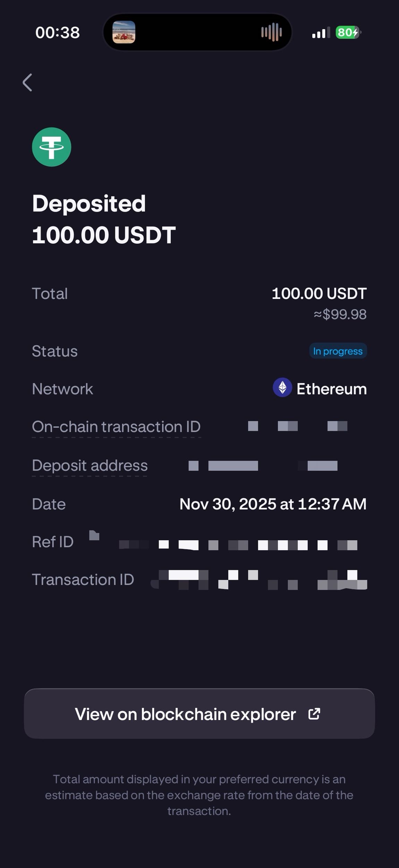Tap the green Tether USDT logo
Image resolution: width=399 pixels, height=868 pixels.
[x=52, y=147]
